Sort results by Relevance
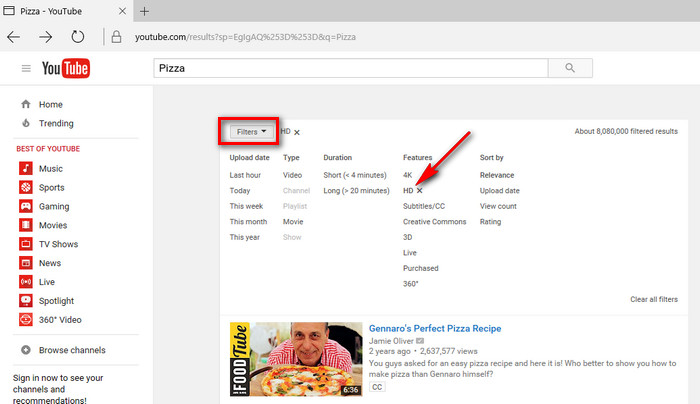The height and width of the screenshot is (404, 700). (x=497, y=175)
